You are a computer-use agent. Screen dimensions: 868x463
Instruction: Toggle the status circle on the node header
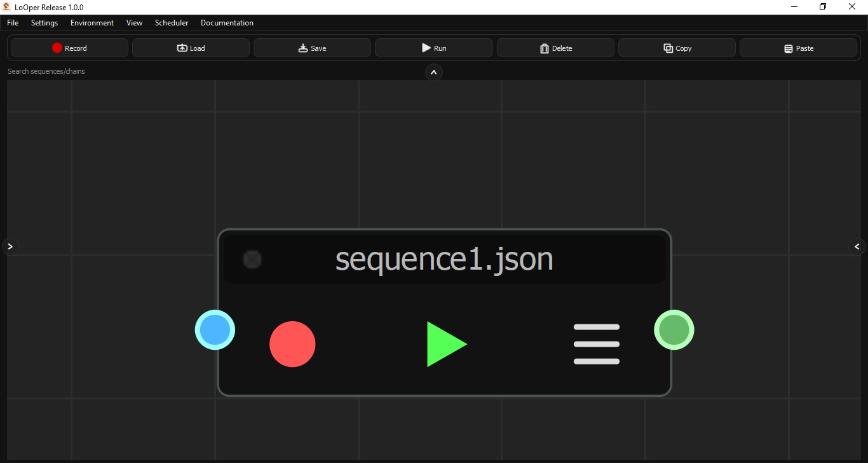click(x=252, y=259)
